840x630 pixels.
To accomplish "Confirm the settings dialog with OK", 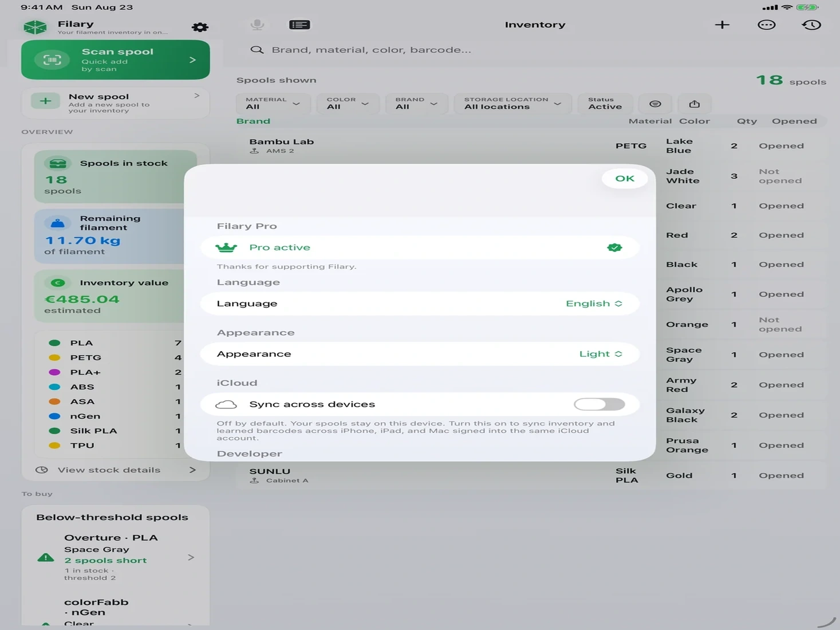I will [624, 179].
